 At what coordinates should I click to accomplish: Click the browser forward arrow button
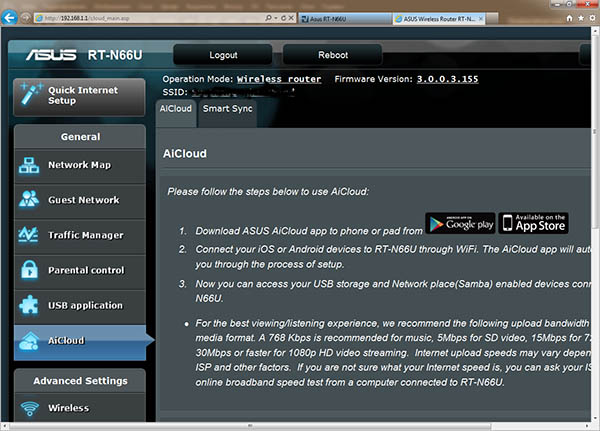click(25, 18)
